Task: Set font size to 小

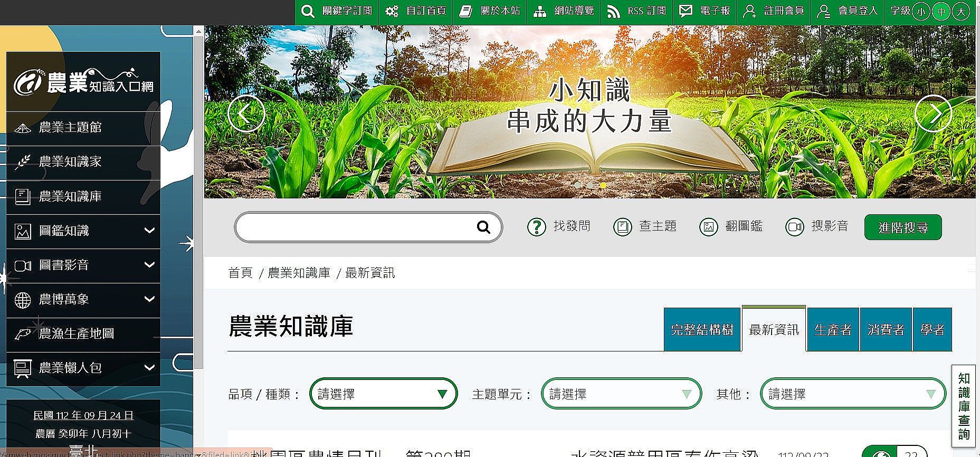Action: pos(921,12)
